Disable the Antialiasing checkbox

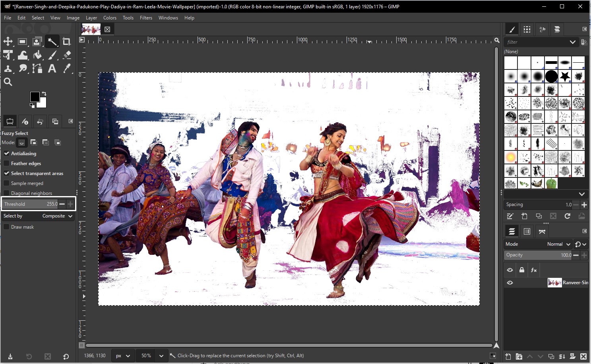coord(7,153)
